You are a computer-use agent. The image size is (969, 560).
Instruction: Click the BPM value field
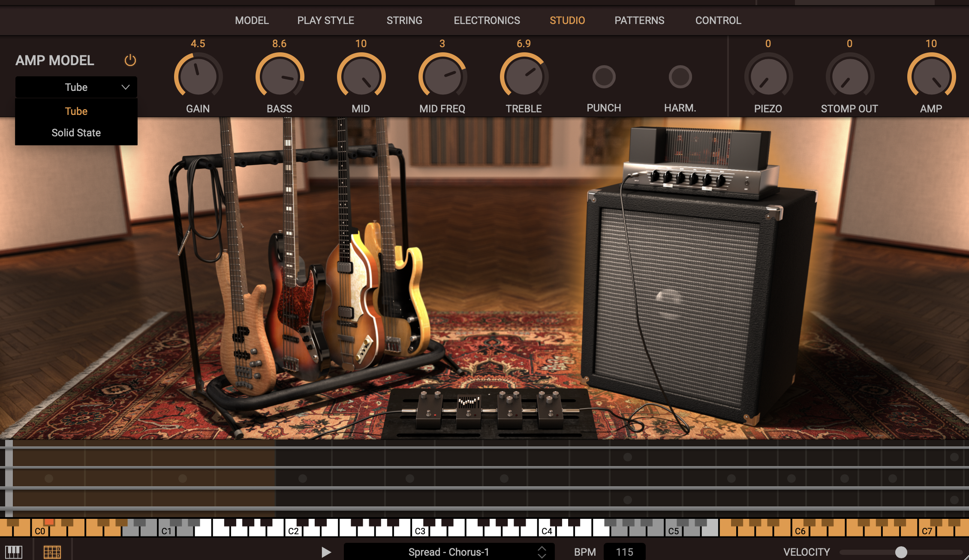[624, 552]
